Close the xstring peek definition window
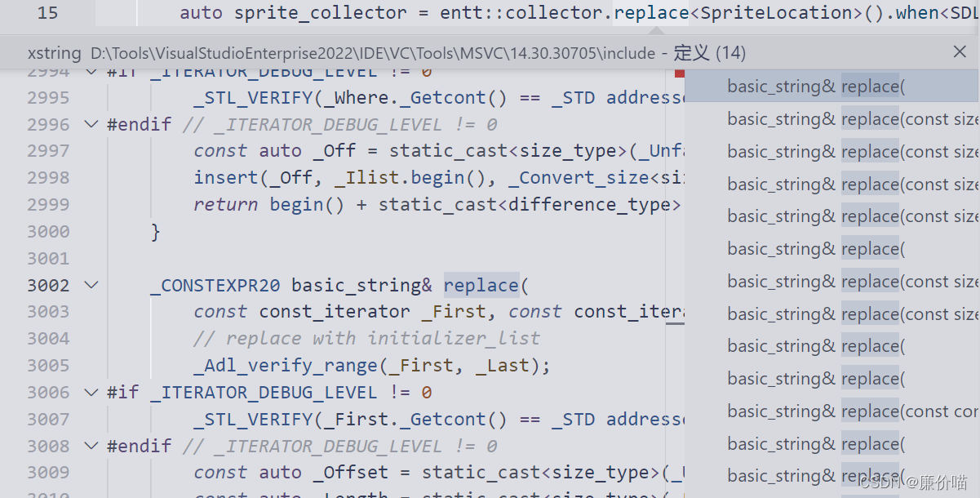Screen dimensions: 980x498 960,51
